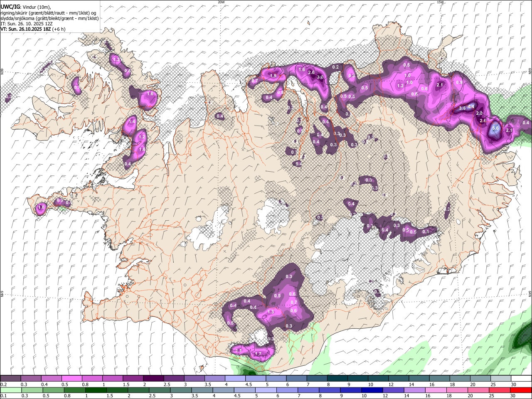The width and height of the screenshot is (532, 399).
Task: Click the 'slydda/snjókoma' legend description line
Action: point(49,18)
